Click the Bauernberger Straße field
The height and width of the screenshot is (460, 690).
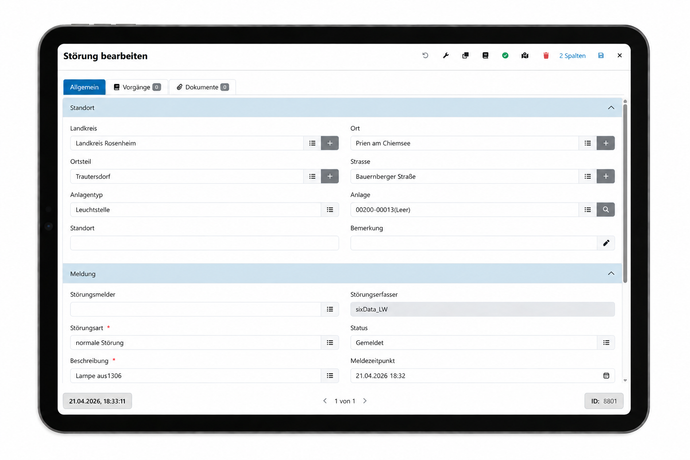pos(464,177)
